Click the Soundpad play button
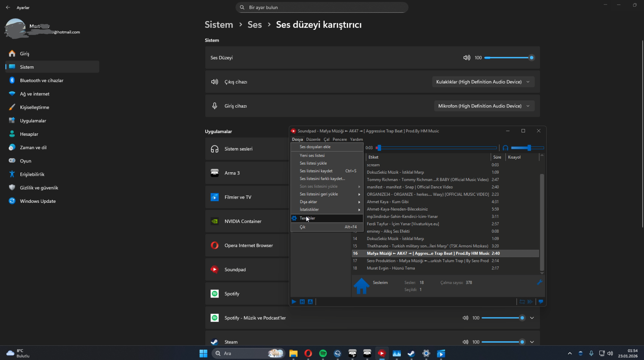 [x=294, y=302]
